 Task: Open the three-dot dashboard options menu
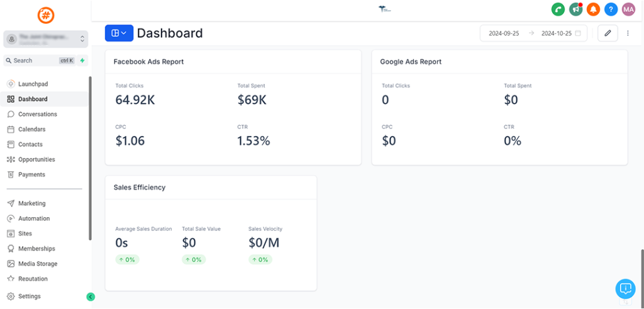coord(628,33)
